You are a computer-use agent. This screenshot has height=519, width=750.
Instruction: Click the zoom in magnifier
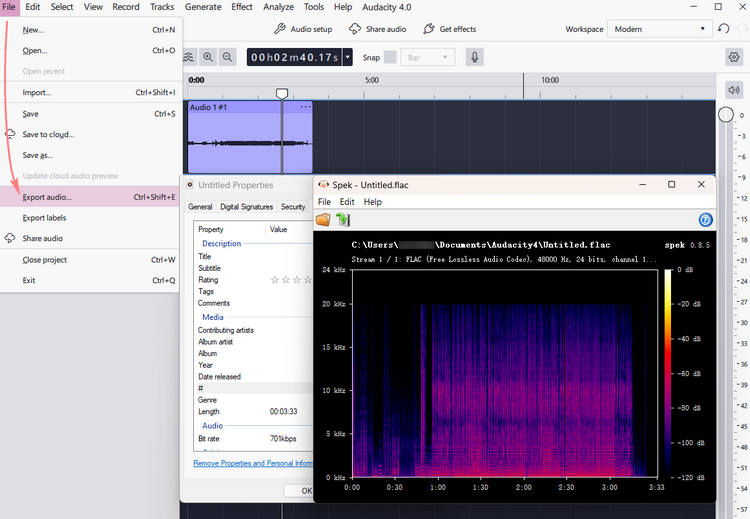coord(208,57)
